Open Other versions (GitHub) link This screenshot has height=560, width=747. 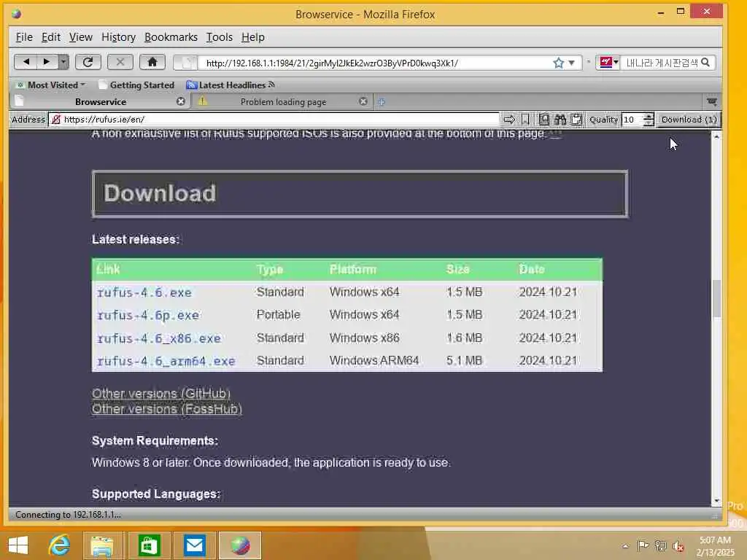pos(161,393)
